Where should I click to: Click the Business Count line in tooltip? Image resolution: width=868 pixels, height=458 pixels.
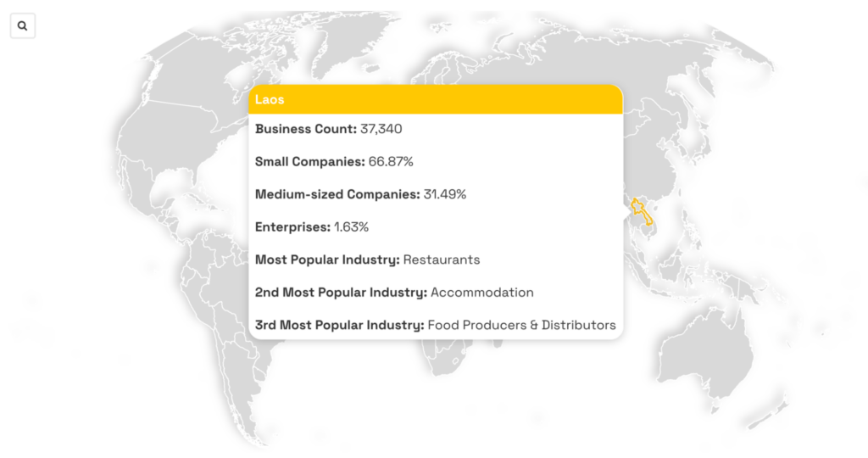pyautogui.click(x=329, y=129)
